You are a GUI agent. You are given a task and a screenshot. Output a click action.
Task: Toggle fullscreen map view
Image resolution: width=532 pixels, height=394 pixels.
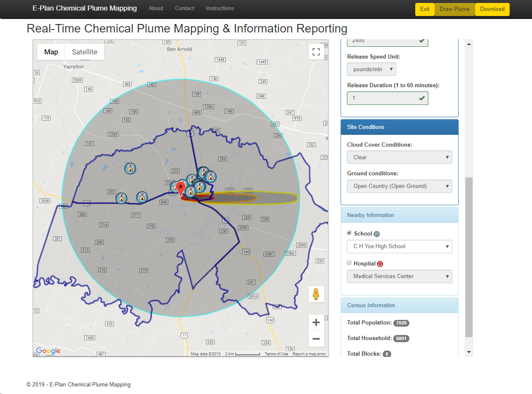tap(316, 52)
